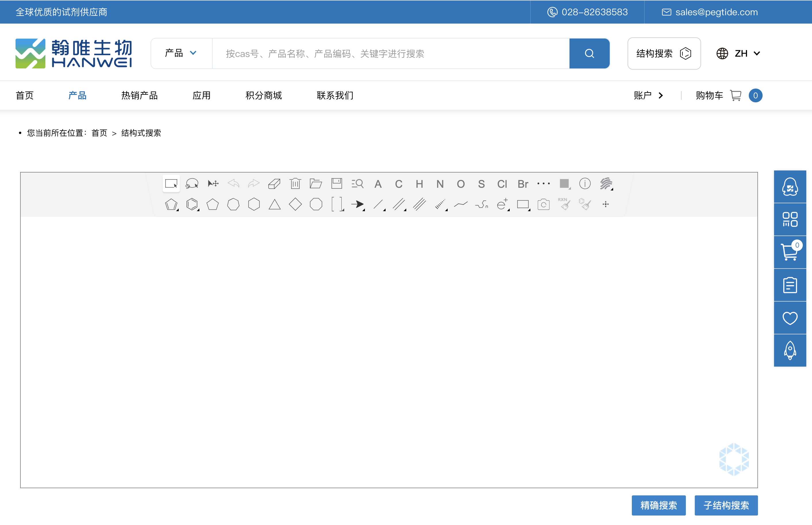812x525 pixels.
Task: Insert a cyclopentadiene ring template
Action: click(x=171, y=204)
